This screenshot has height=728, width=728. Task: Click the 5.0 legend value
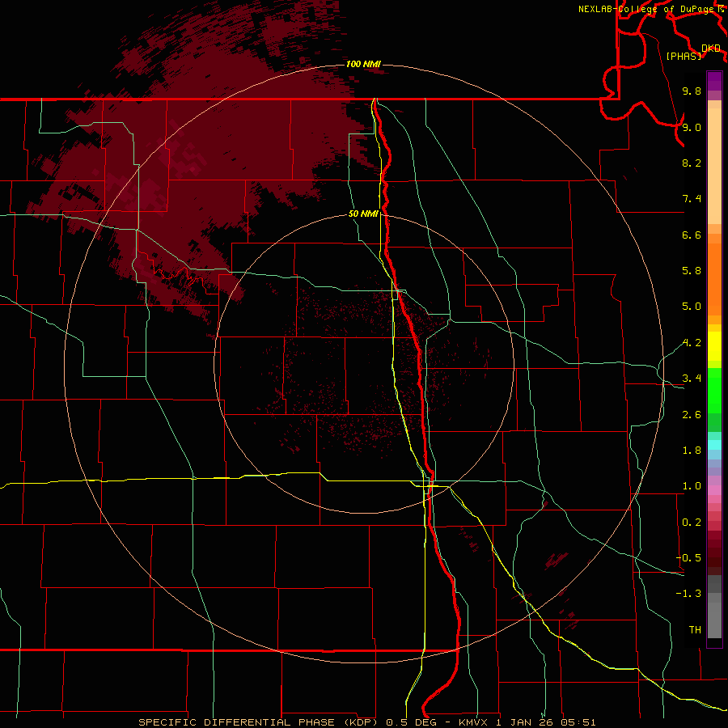pos(692,307)
